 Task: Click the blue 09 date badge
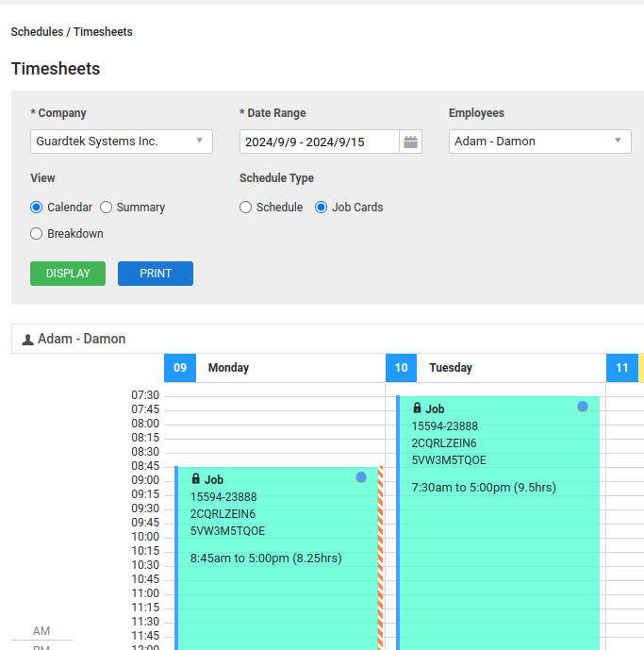pyautogui.click(x=180, y=368)
